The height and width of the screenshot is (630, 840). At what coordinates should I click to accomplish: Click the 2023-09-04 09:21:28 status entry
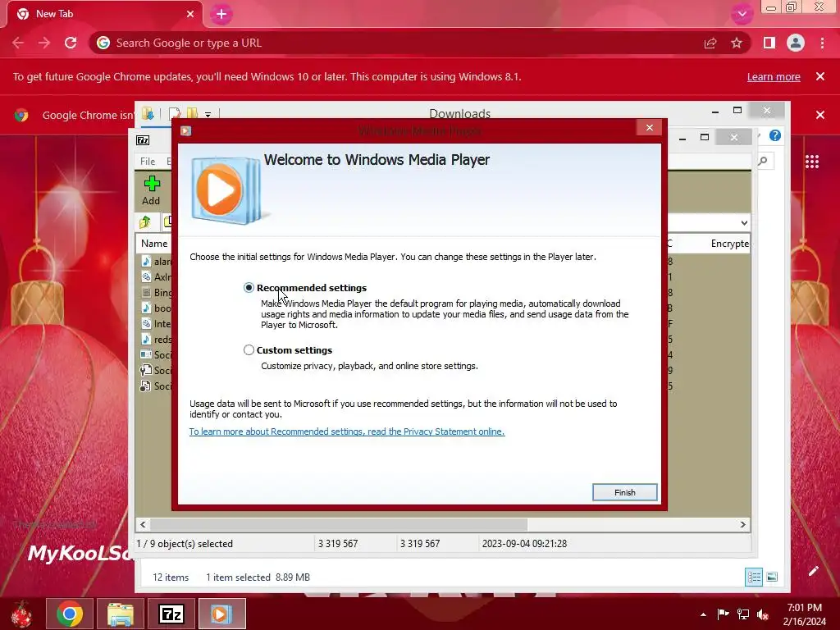tap(524, 543)
